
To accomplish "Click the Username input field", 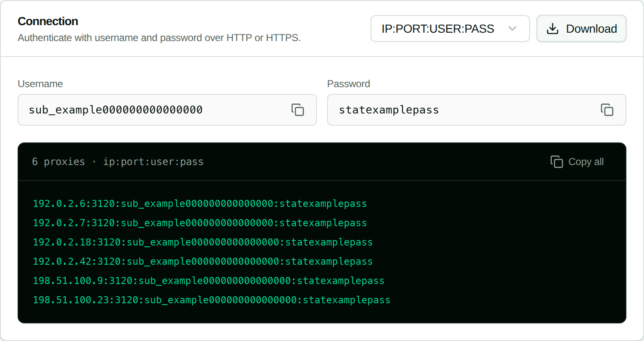I will point(167,110).
